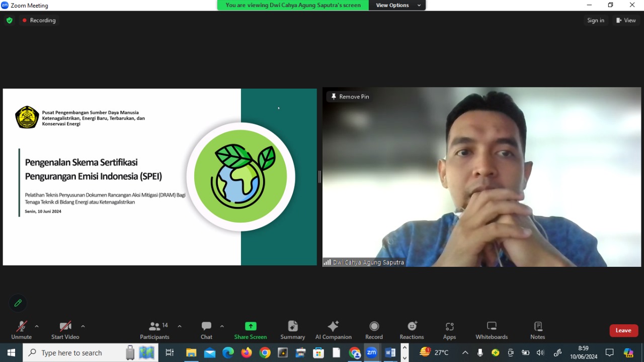This screenshot has height=362, width=644.
Task: Remove Pin from the pinned video
Action: pyautogui.click(x=350, y=97)
